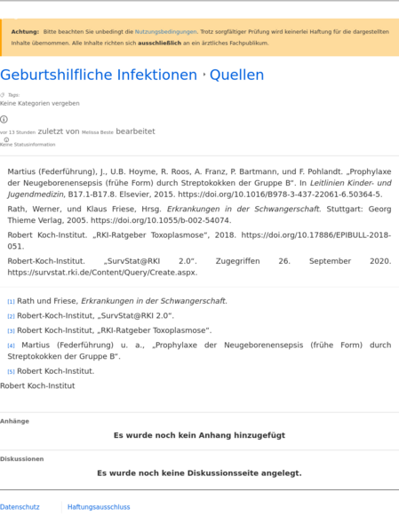Click the 'vor 13 Stunden' timestamp
Viewport: 399px width, 532px height.
(x=18, y=132)
